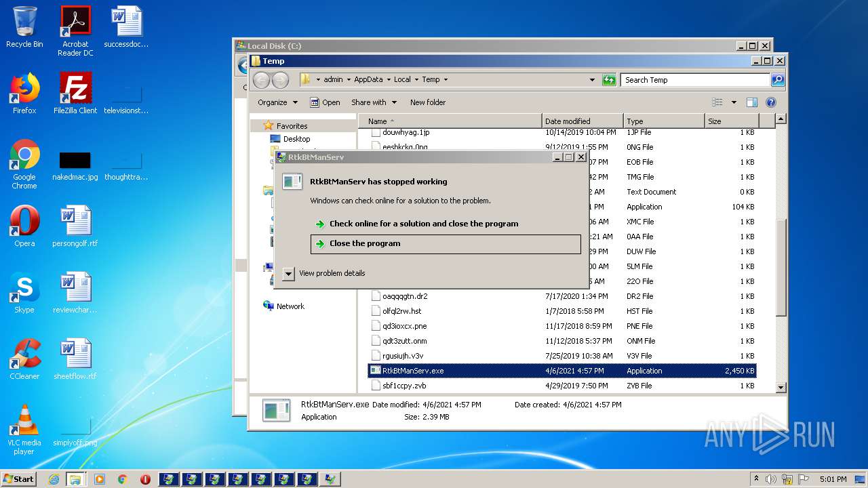
Task: Select oaqqqgtn.dr2 file
Action: click(405, 296)
